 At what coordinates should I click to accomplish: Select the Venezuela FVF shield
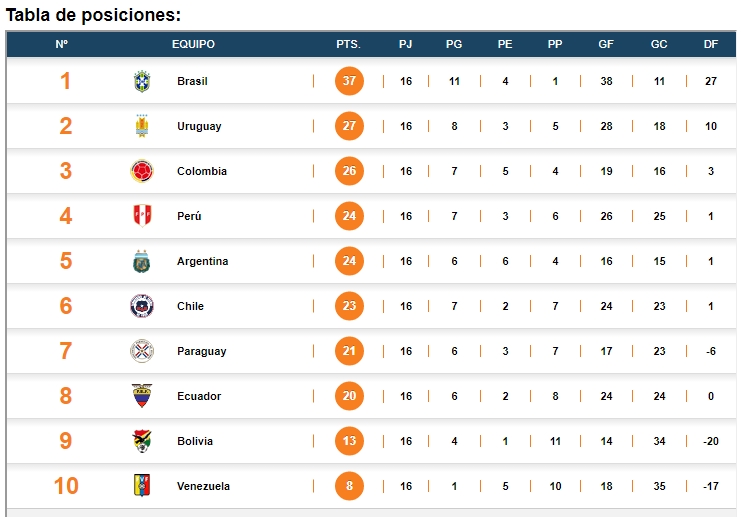tap(142, 485)
